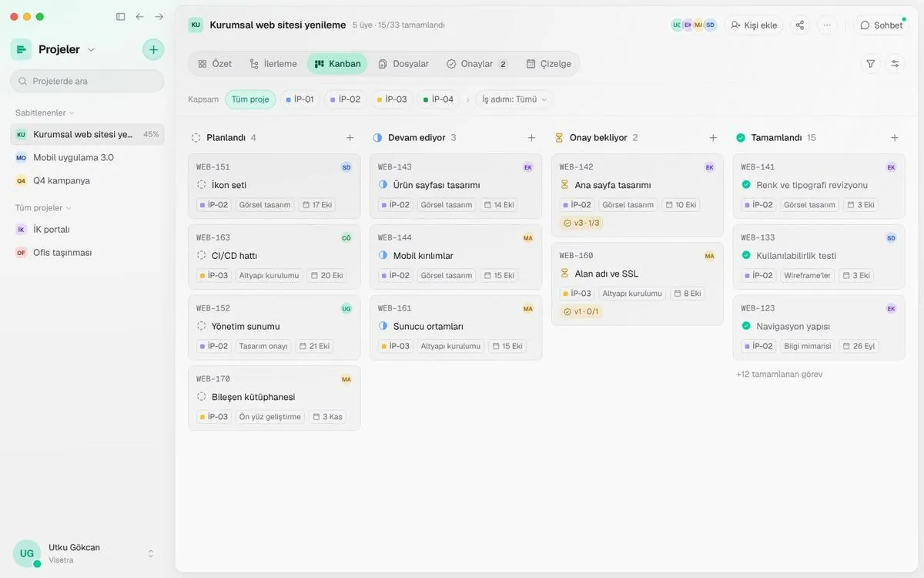924x578 pixels.
Task: Click MA avatar on WEB-170 card
Action: 346,379
